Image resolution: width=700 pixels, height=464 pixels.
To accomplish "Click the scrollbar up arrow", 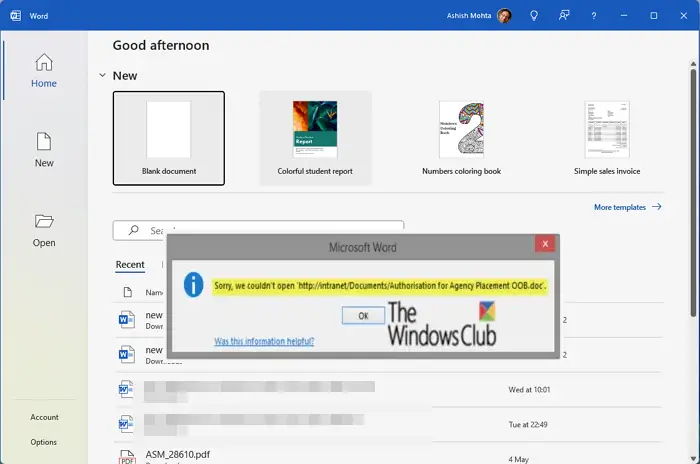I will click(x=693, y=65).
